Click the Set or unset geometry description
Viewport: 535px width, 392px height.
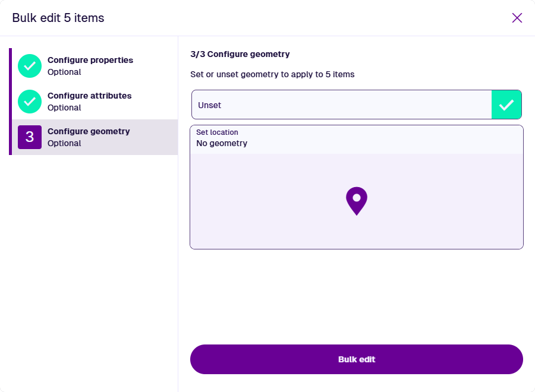point(272,75)
